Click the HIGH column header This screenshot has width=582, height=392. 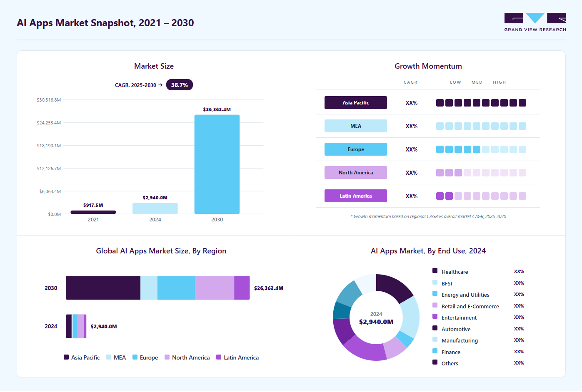[500, 82]
